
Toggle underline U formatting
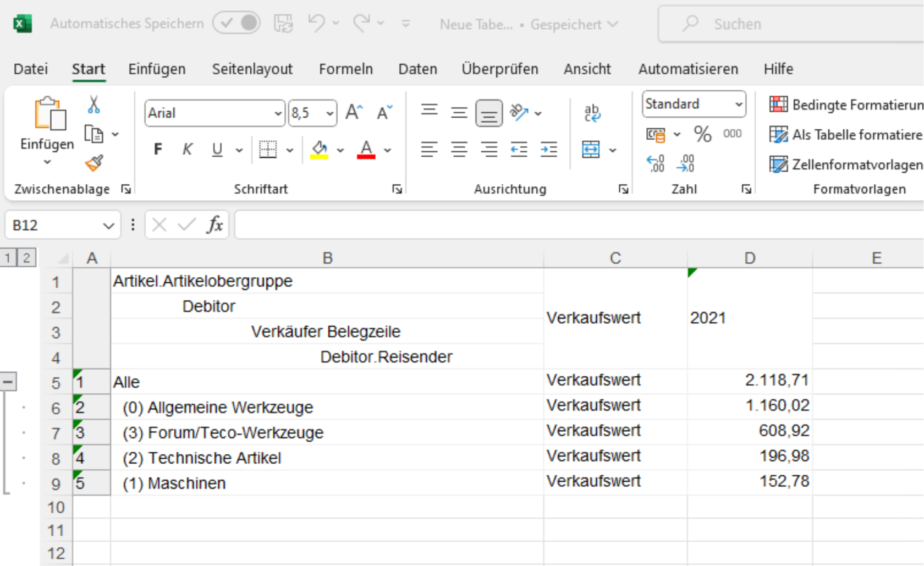click(217, 149)
